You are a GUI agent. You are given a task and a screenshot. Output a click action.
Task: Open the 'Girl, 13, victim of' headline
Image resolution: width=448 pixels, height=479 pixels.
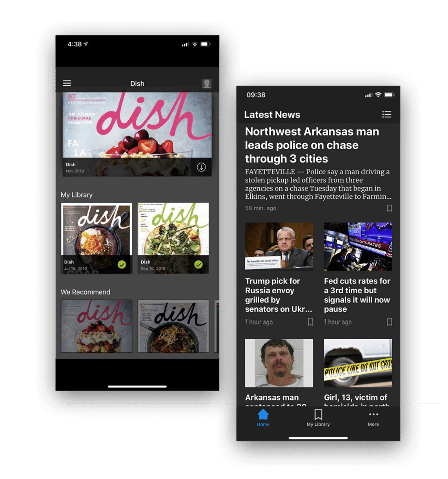[x=357, y=400]
